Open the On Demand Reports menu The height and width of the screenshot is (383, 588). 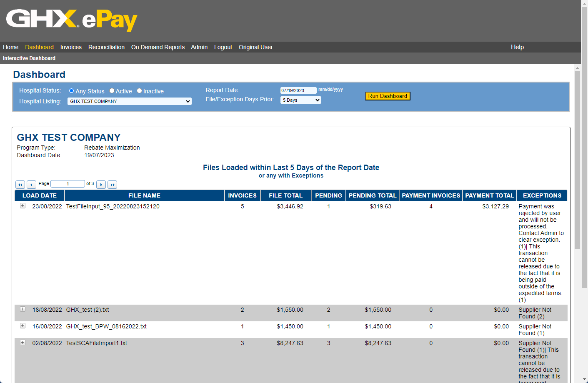[x=158, y=47]
